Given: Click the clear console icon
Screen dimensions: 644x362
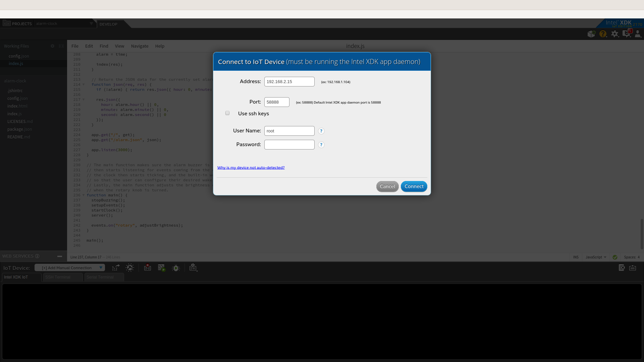Looking at the screenshot, I should (622, 267).
